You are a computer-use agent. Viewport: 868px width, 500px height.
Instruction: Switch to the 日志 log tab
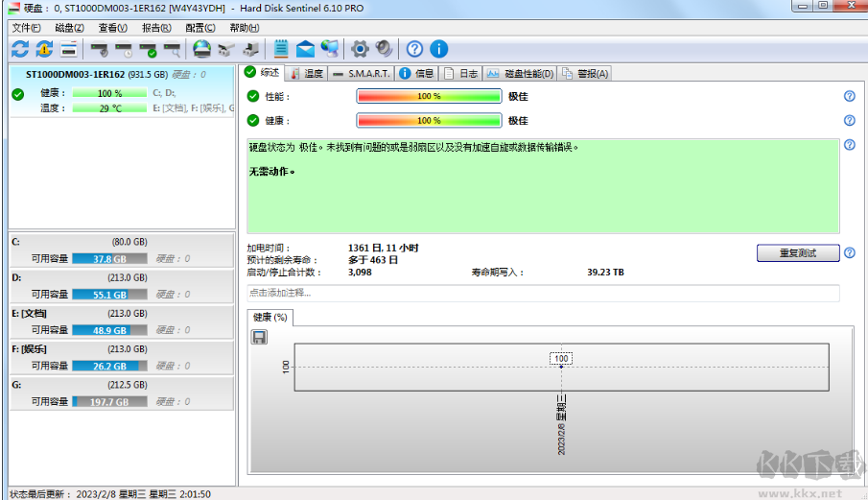461,74
